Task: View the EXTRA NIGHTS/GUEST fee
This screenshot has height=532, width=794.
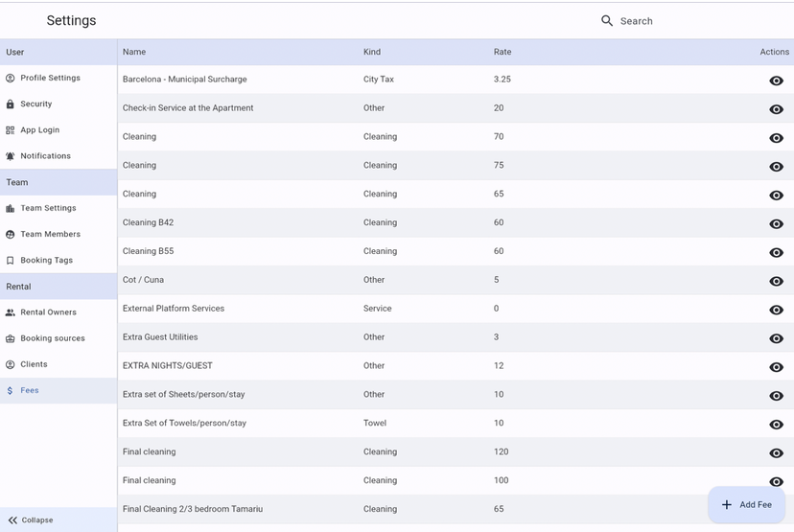Action: point(776,367)
